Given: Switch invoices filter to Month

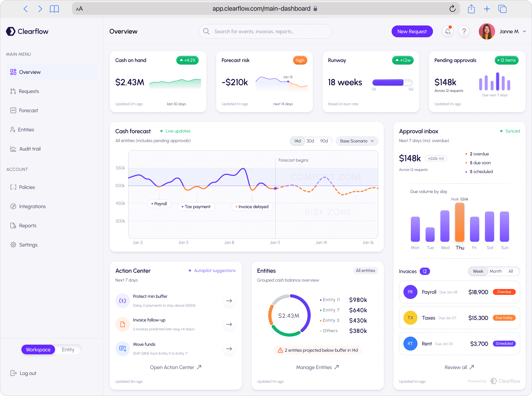Looking at the screenshot, I should 496,271.
